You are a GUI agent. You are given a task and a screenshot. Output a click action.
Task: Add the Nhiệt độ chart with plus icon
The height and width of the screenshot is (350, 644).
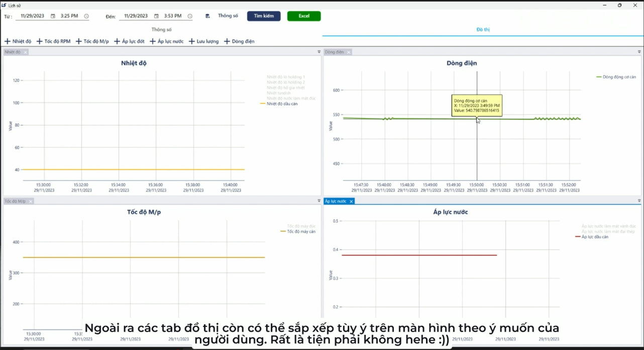pyautogui.click(x=8, y=41)
